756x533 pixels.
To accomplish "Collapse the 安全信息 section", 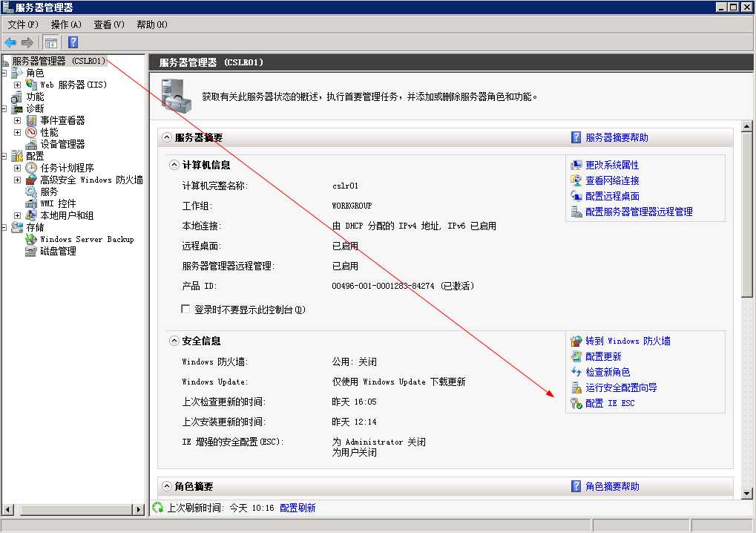I will point(174,341).
